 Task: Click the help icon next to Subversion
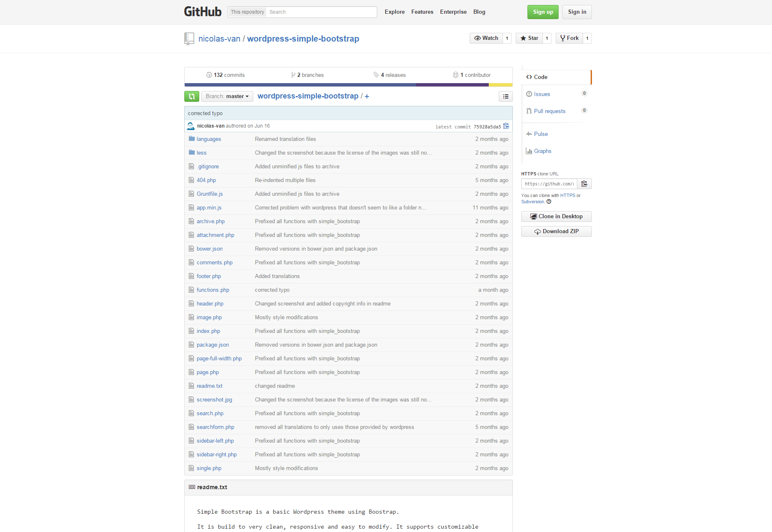tap(549, 202)
